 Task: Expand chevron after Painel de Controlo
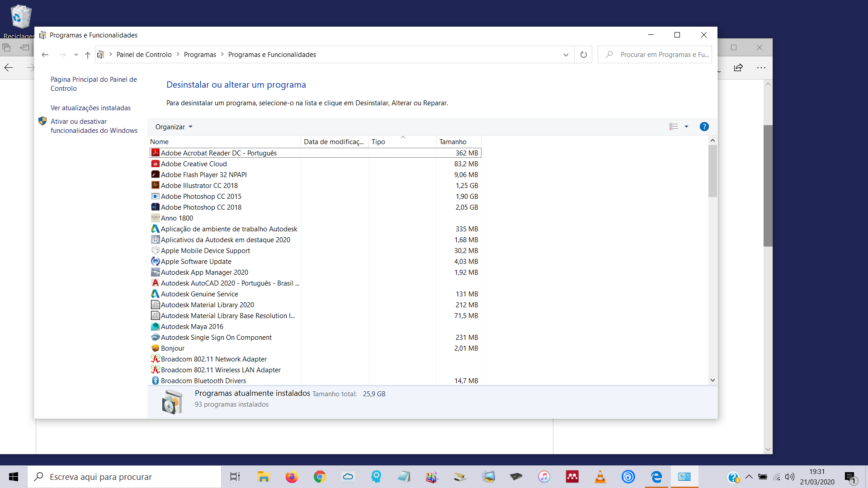tap(178, 54)
